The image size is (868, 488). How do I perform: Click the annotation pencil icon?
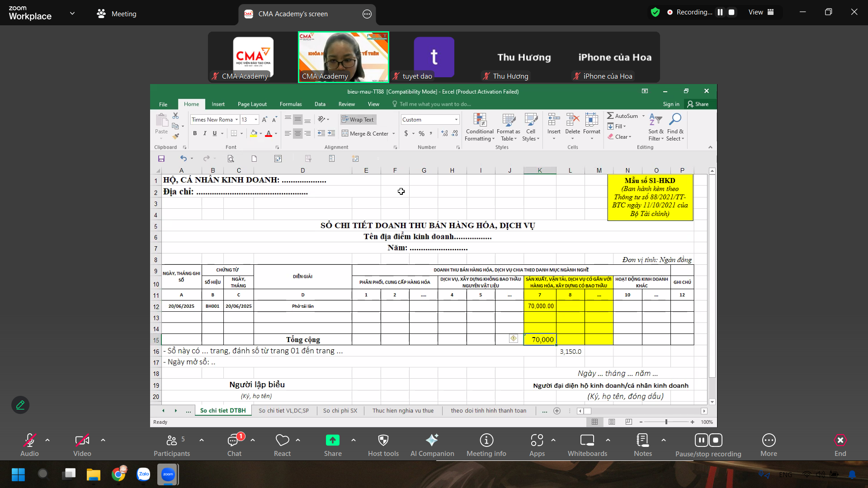point(20,405)
